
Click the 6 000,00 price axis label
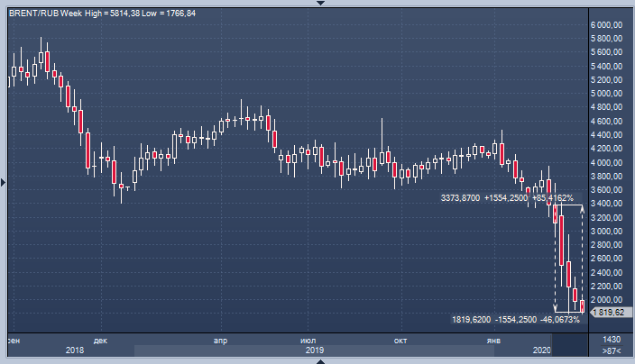point(606,24)
